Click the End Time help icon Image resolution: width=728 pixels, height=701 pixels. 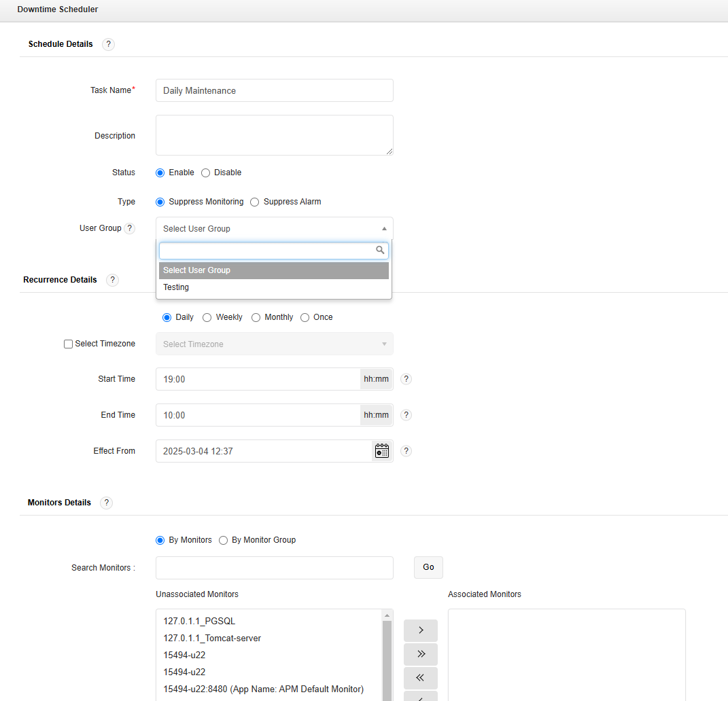click(x=406, y=415)
